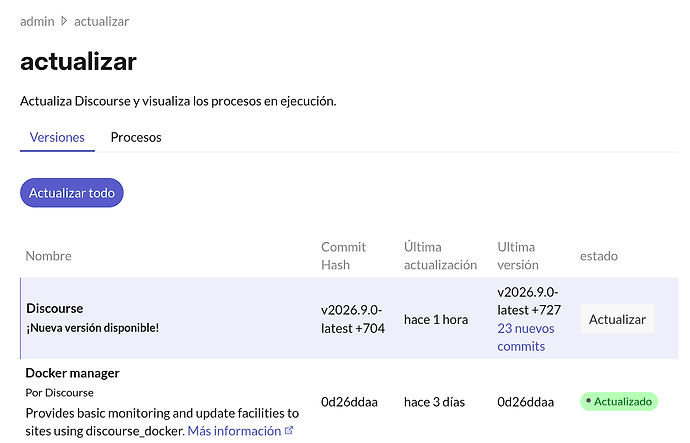
Task: Click the Actualizar todo button
Action: (72, 193)
